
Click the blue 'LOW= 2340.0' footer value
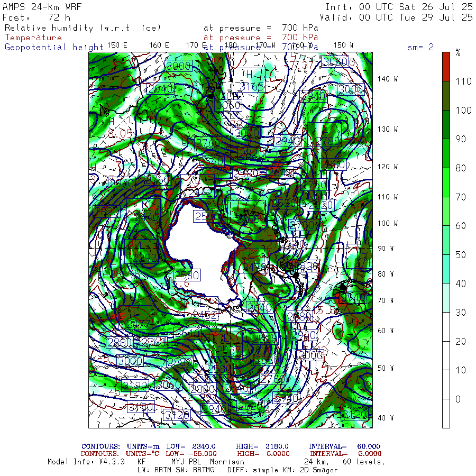(x=190, y=446)
